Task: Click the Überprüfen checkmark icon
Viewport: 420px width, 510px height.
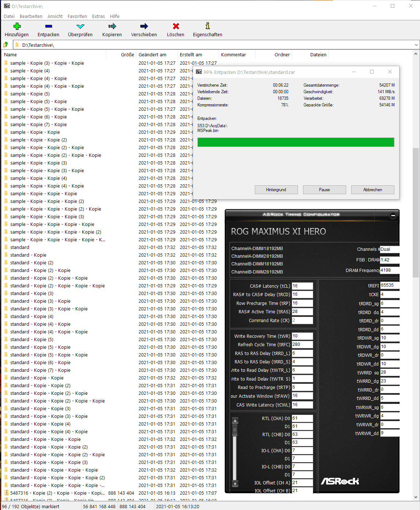Action: (x=80, y=26)
